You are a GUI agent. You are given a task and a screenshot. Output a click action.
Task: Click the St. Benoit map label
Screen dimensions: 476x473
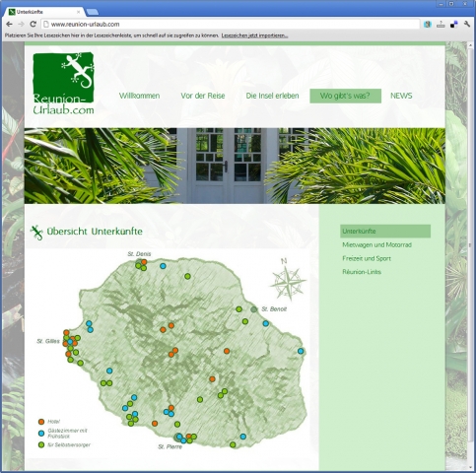tap(274, 309)
